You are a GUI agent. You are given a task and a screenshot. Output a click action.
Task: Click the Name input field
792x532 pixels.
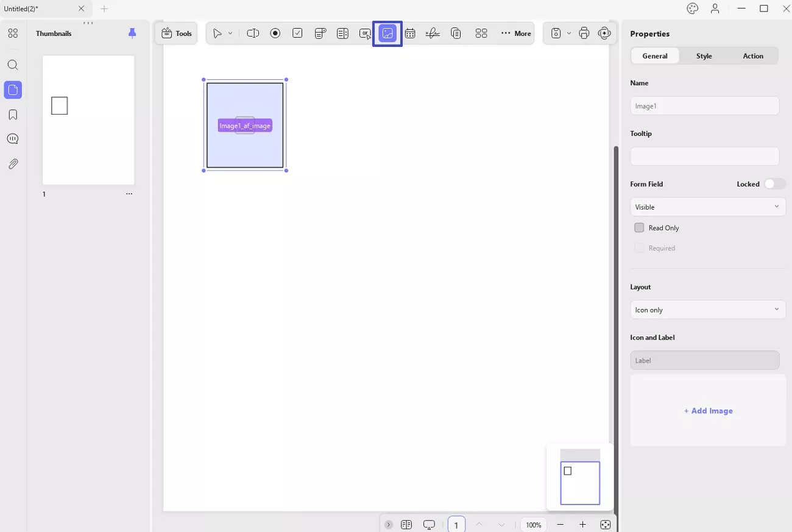705,105
